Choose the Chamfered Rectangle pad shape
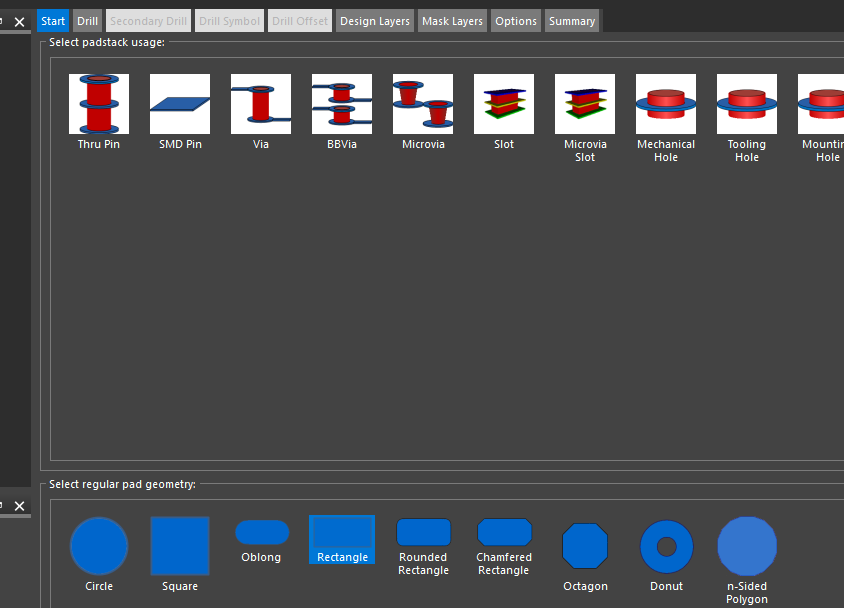The width and height of the screenshot is (844, 608). 504,533
